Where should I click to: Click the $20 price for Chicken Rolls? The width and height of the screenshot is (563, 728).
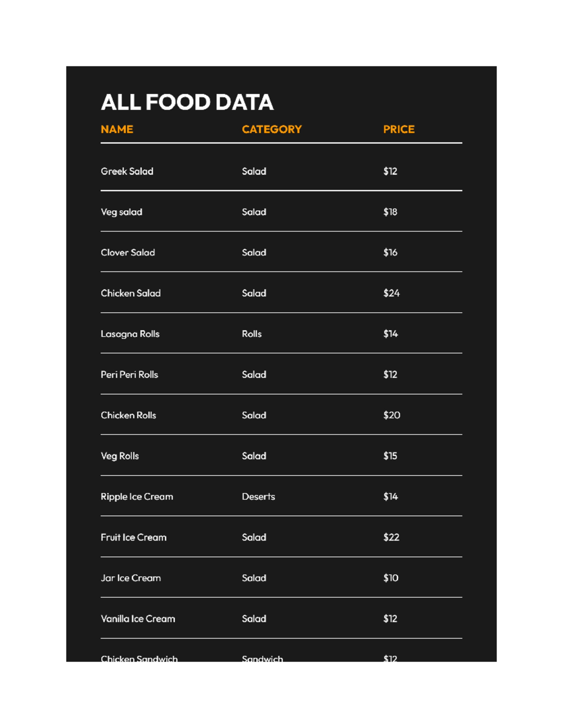tap(392, 415)
